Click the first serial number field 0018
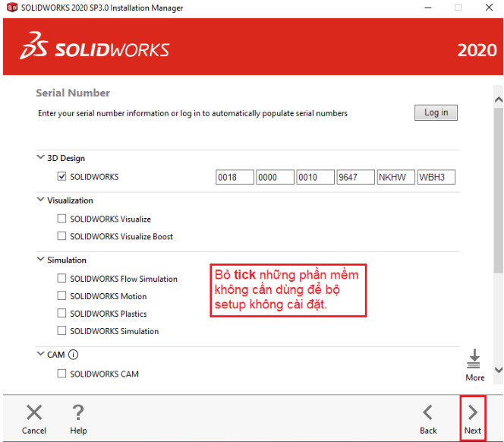Image resolution: width=504 pixels, height=442 pixels. pyautogui.click(x=235, y=178)
